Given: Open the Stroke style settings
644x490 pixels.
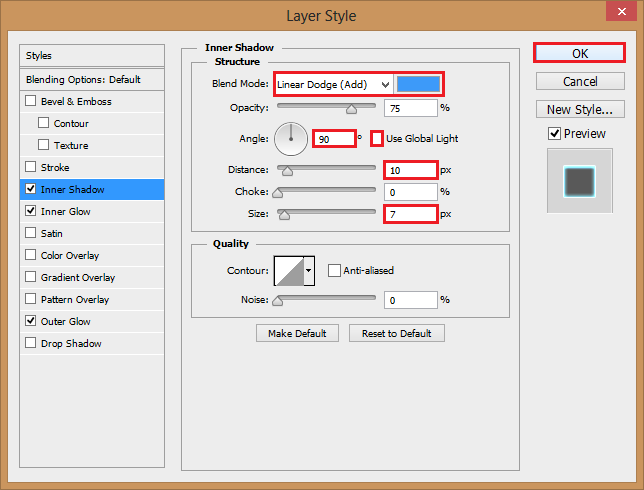Looking at the screenshot, I should (55, 168).
